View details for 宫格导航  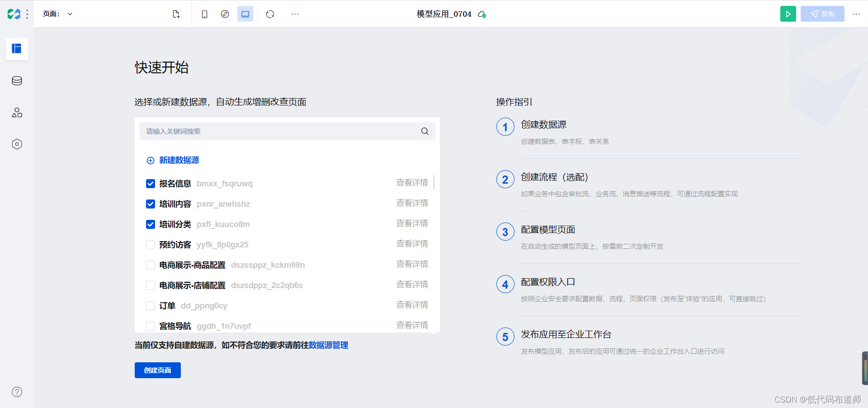point(412,325)
